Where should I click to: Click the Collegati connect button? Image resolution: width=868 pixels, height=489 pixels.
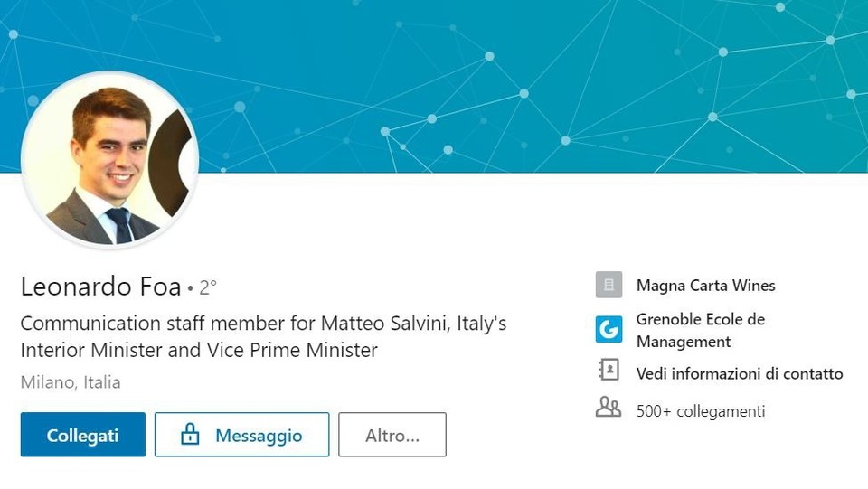83,435
